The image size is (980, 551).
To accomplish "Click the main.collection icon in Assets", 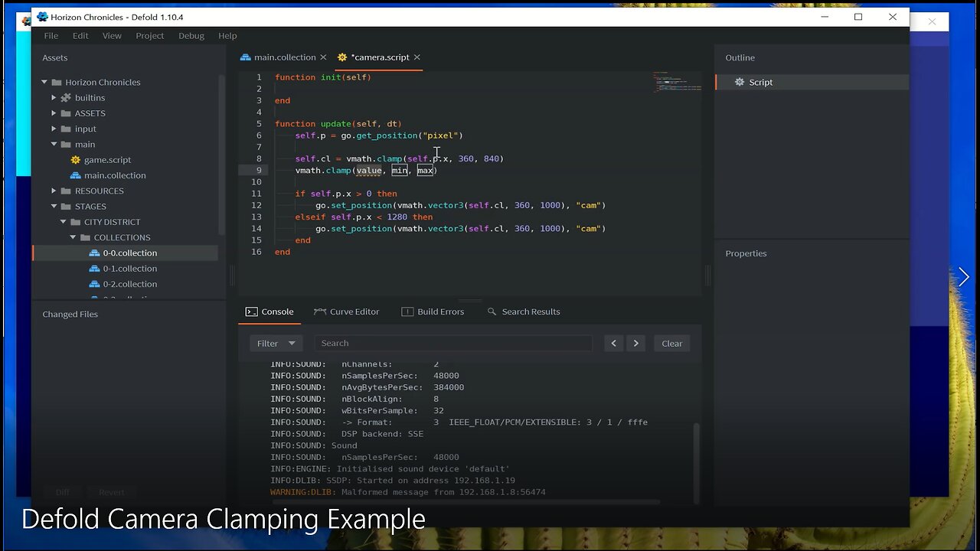I will tap(76, 175).
